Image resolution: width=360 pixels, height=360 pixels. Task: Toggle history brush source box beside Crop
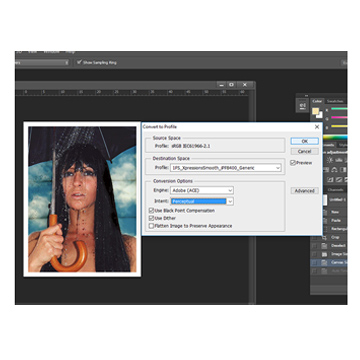point(314,238)
